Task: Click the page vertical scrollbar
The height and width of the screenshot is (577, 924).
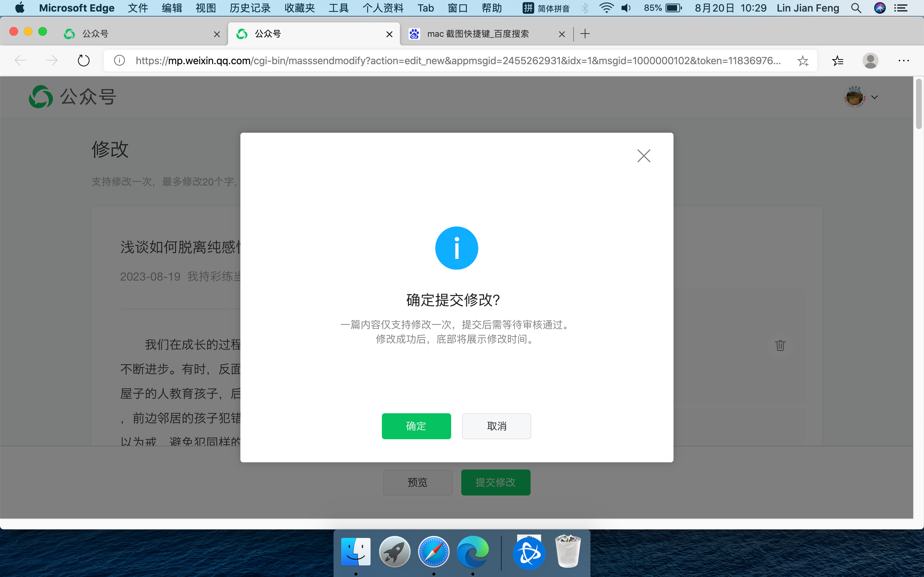Action: (918, 104)
